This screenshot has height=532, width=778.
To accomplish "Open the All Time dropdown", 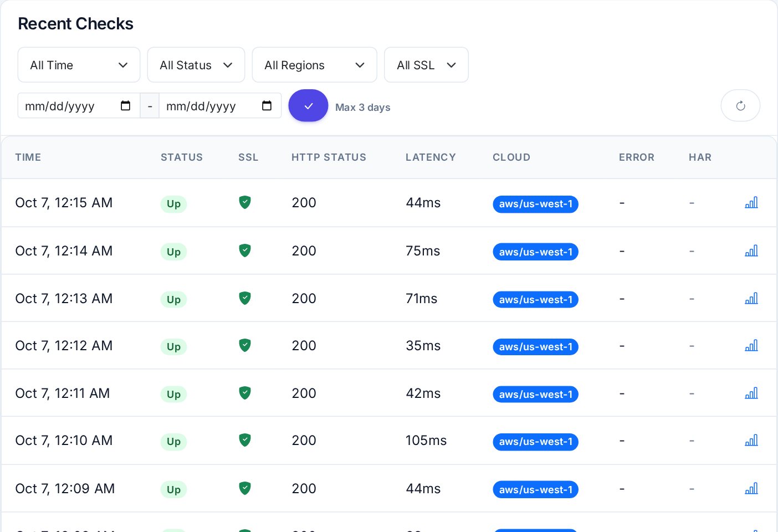I will [79, 65].
